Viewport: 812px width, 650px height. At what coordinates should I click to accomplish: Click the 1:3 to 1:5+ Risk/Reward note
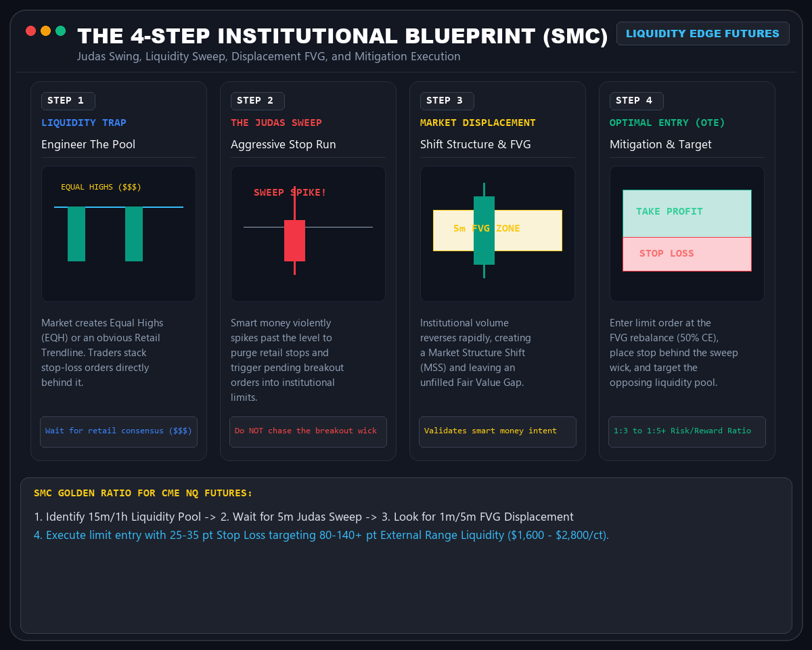click(687, 431)
